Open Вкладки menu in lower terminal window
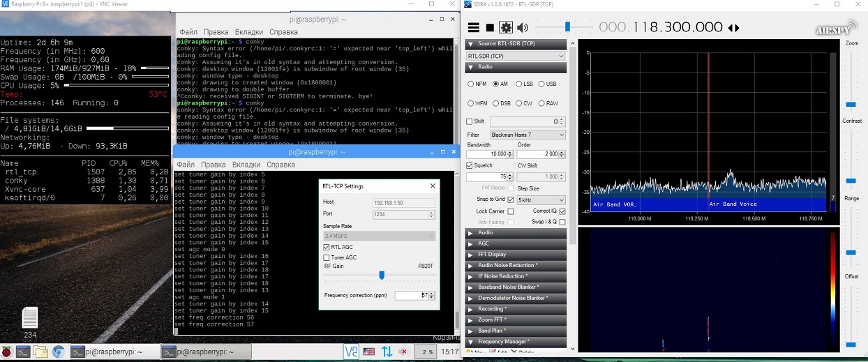 tap(246, 165)
